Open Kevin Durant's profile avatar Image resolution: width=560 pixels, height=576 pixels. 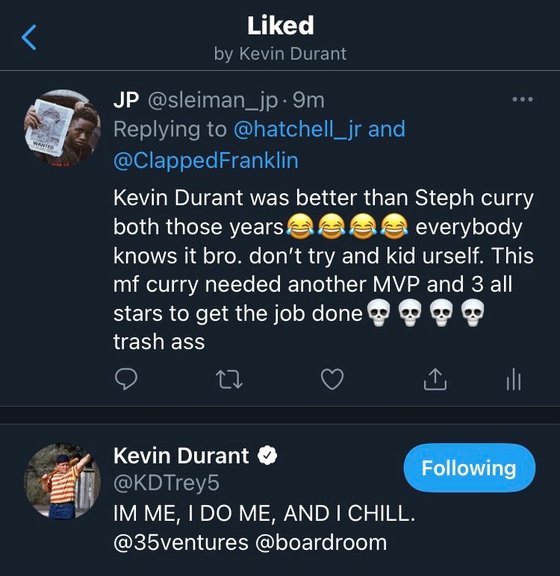[62, 481]
